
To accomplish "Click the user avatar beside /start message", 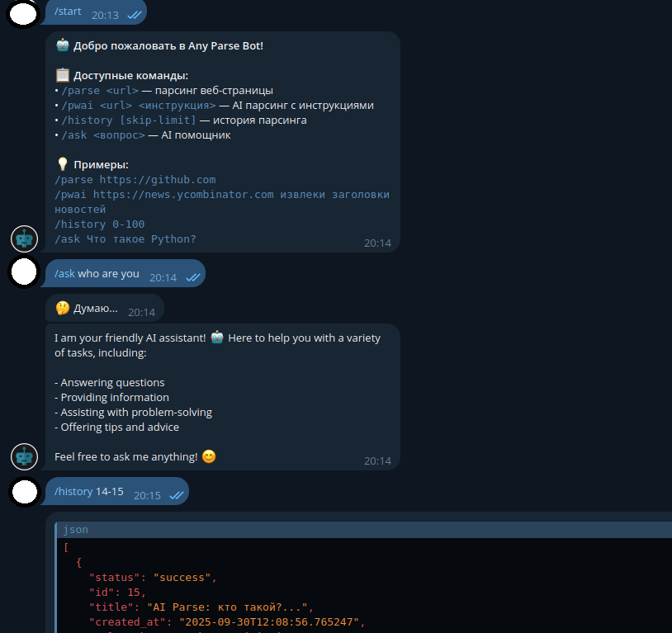I will [24, 15].
